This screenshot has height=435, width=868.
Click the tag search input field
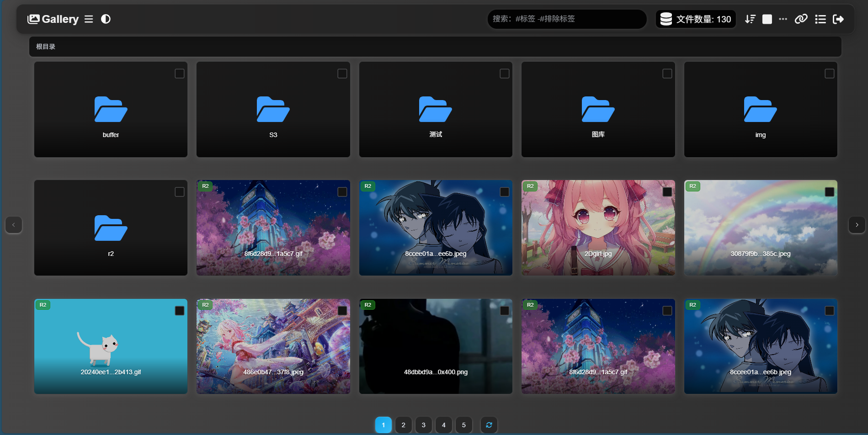(x=567, y=19)
